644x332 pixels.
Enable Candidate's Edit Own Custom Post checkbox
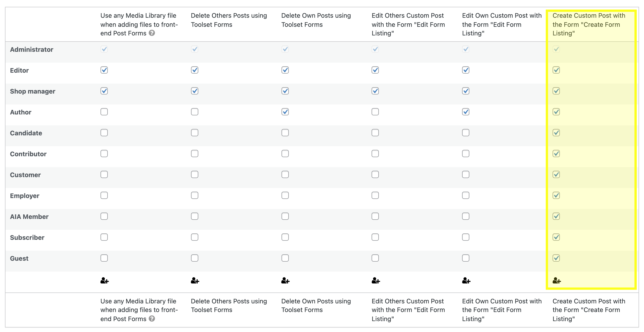(x=466, y=133)
